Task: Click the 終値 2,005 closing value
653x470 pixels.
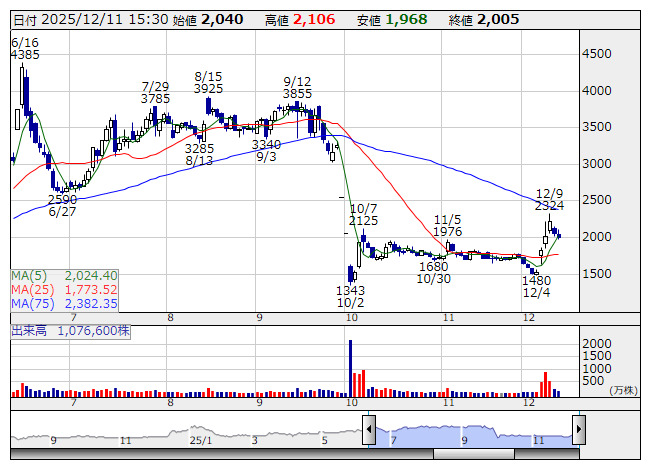Action: coord(484,20)
